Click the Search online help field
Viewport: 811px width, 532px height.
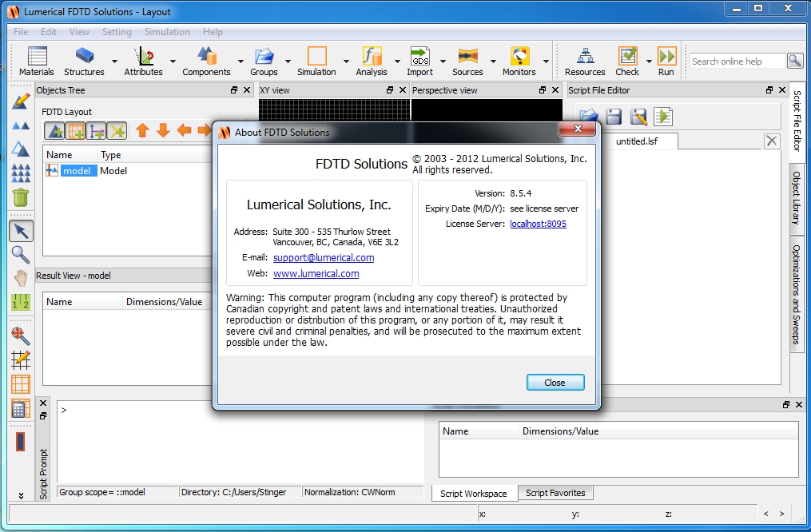click(x=737, y=61)
